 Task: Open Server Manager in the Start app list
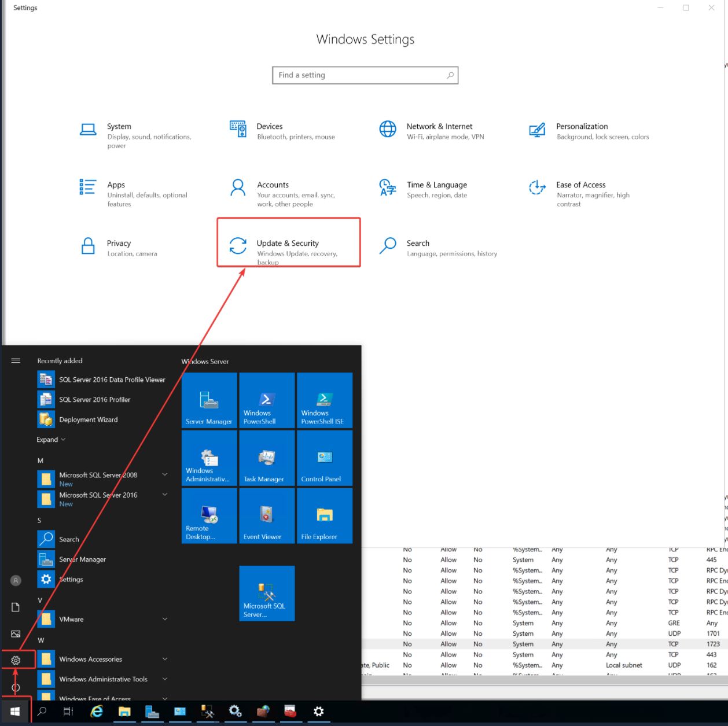102,559
